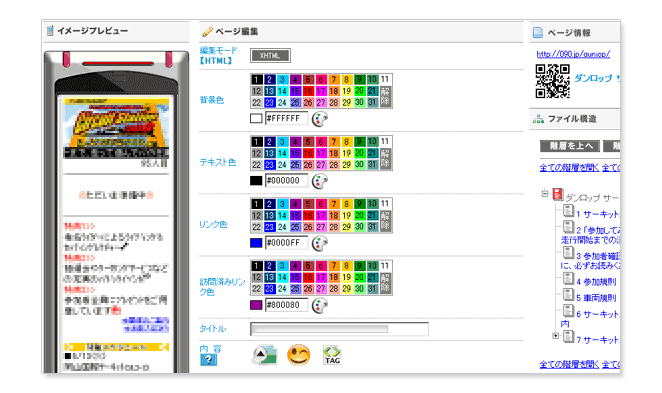Click page icon beside 4 参加規則
Viewport: 662px width, 393px height.
[x=568, y=279]
